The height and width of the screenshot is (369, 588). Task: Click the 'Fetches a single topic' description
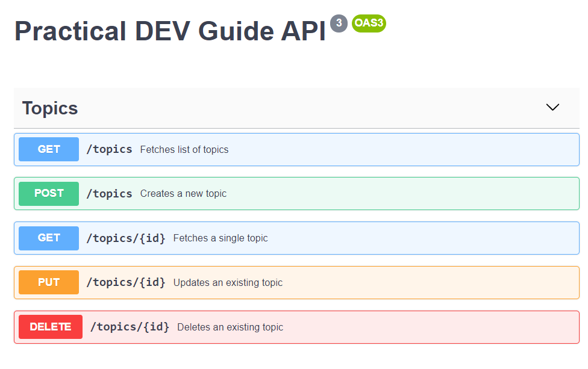coord(220,238)
